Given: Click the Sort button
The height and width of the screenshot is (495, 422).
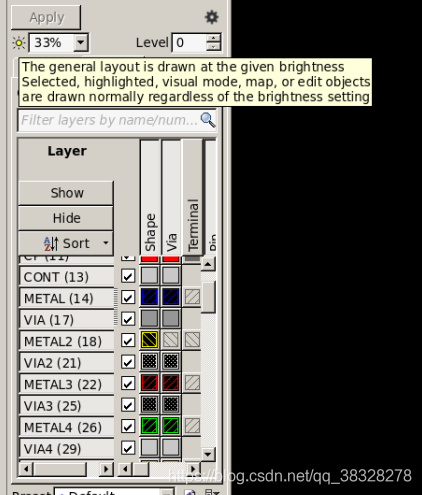Looking at the screenshot, I should click(66, 243).
